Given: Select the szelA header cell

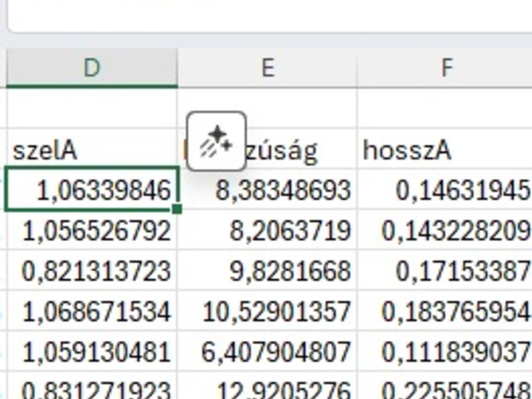Looking at the screenshot, I should point(91,150).
